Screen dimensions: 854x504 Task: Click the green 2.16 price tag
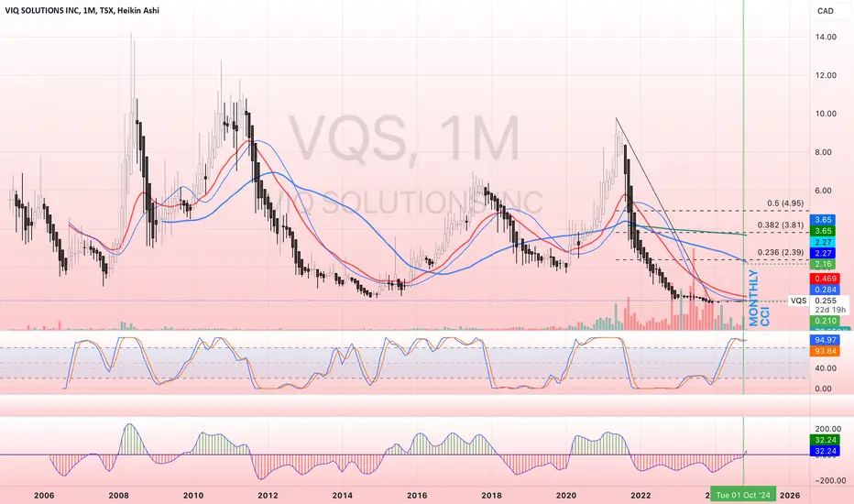(823, 264)
